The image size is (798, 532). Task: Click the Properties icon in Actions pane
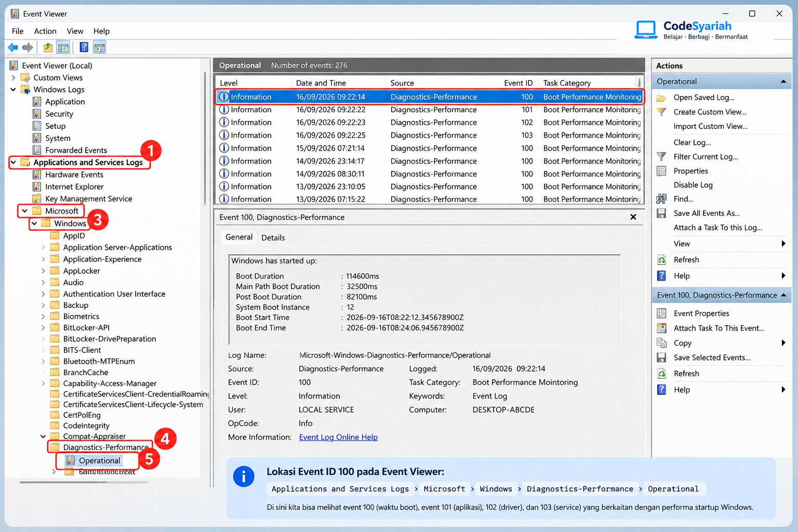(661, 171)
